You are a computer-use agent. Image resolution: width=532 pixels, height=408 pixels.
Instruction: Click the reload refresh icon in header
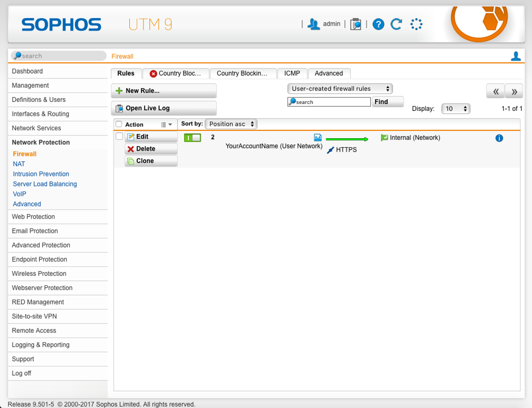tap(396, 24)
